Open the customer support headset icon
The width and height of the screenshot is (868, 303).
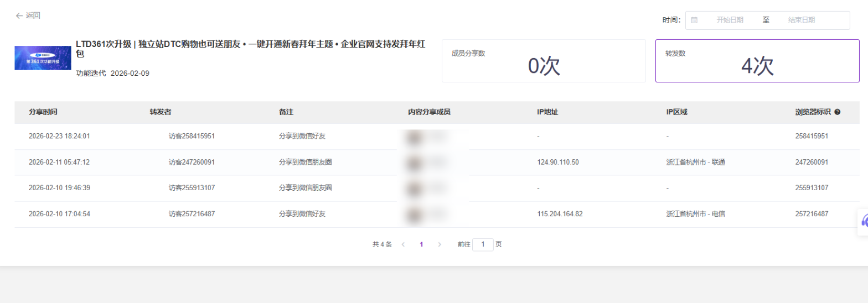tap(864, 222)
